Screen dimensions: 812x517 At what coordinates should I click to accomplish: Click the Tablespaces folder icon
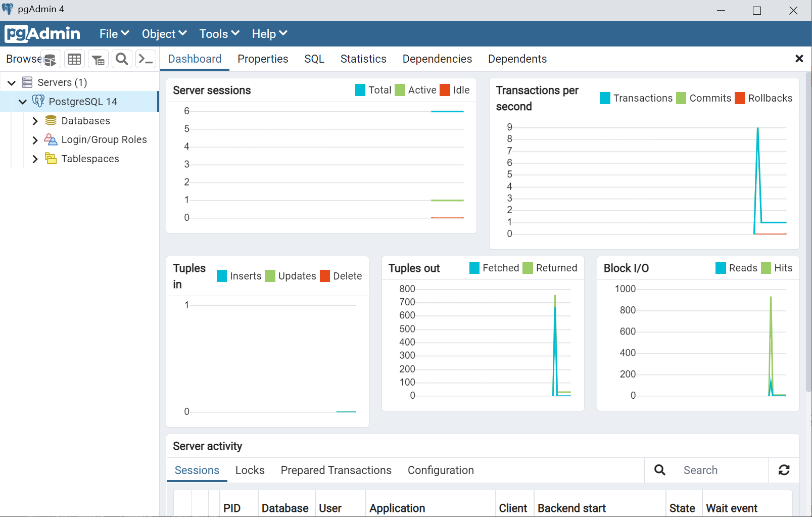pos(51,159)
